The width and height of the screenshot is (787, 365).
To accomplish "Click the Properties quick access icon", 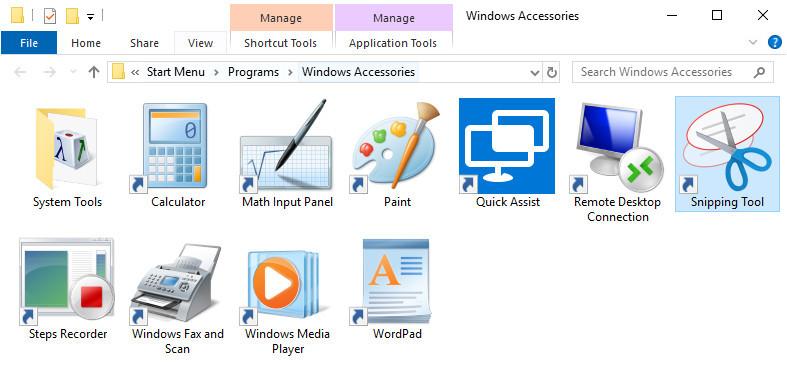I will 50,16.
